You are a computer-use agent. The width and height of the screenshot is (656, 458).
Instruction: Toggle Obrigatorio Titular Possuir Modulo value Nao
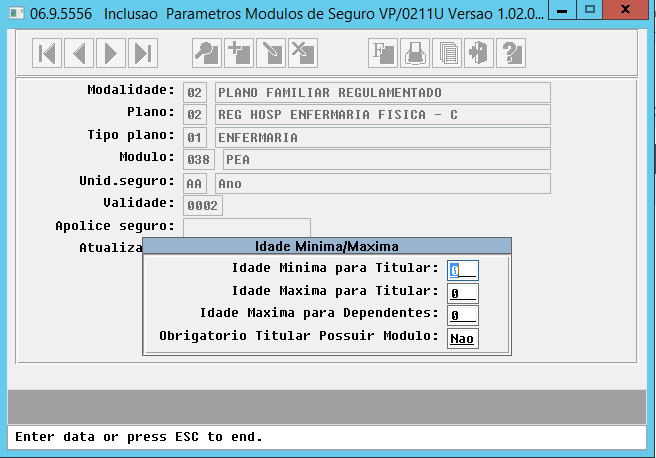[x=463, y=338]
